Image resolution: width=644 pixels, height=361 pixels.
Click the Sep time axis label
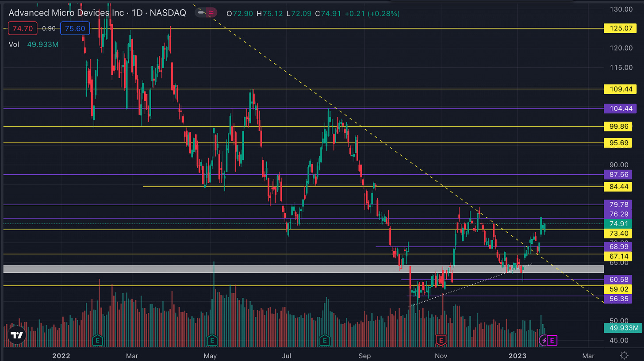[x=364, y=355]
